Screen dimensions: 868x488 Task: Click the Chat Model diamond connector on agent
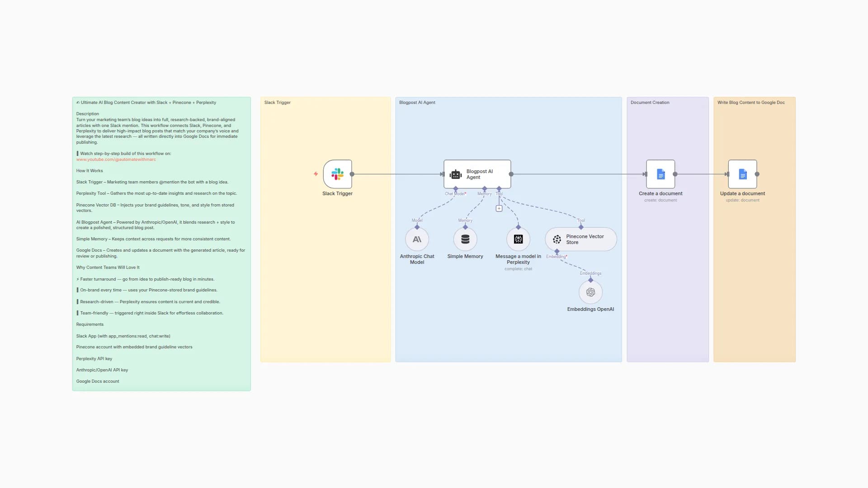pos(456,188)
